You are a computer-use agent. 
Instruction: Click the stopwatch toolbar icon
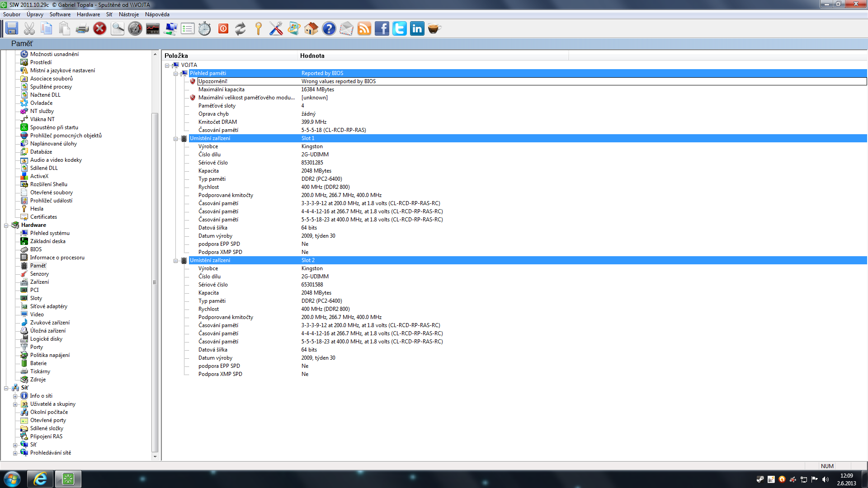[204, 28]
